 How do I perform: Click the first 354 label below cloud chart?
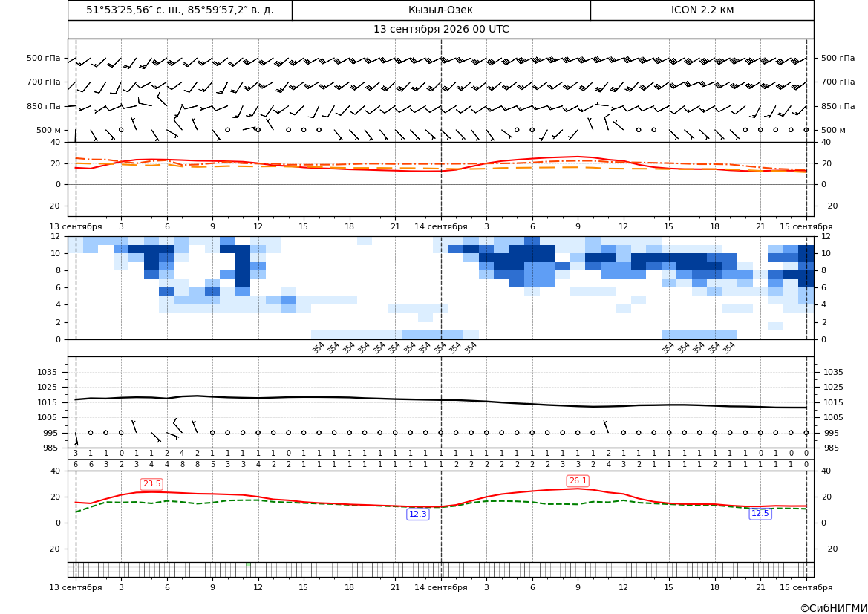(318, 347)
